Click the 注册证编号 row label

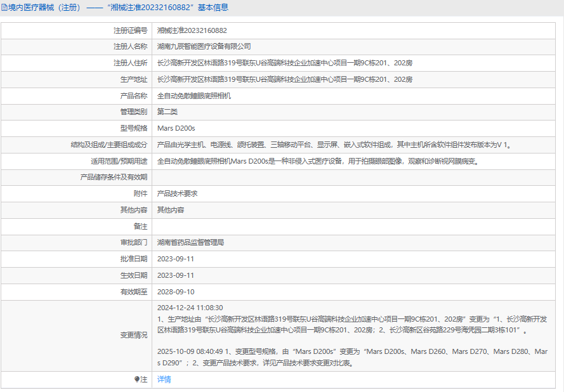(131, 30)
